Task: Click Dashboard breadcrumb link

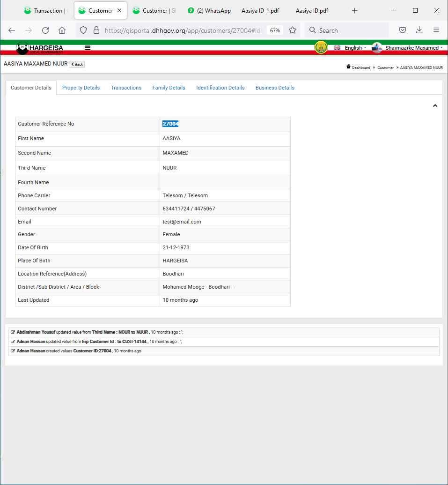Action: coord(361,67)
